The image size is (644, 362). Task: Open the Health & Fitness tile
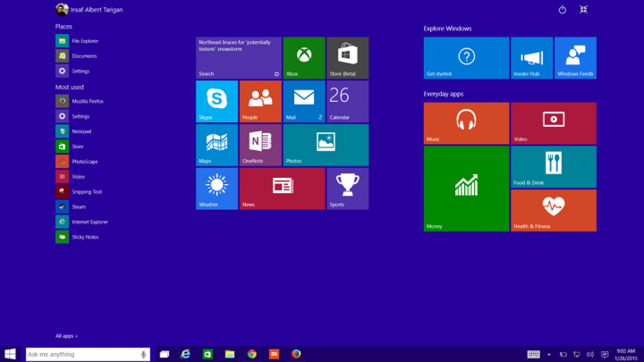(554, 211)
